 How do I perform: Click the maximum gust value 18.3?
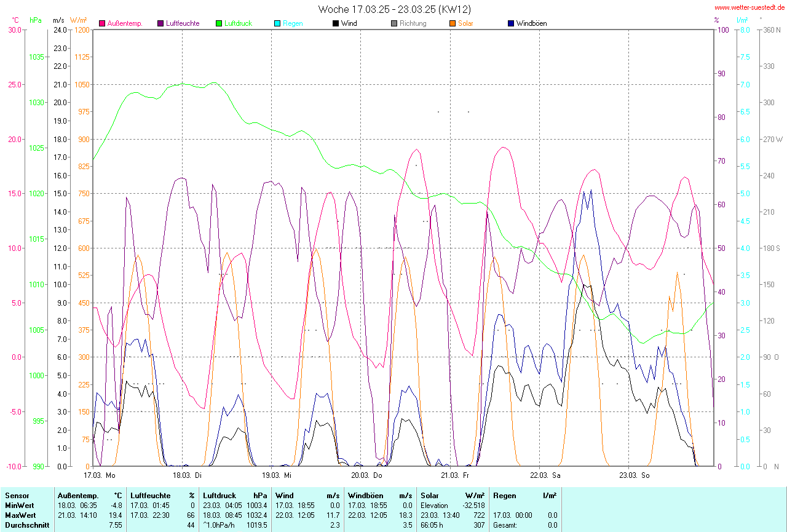click(x=406, y=515)
